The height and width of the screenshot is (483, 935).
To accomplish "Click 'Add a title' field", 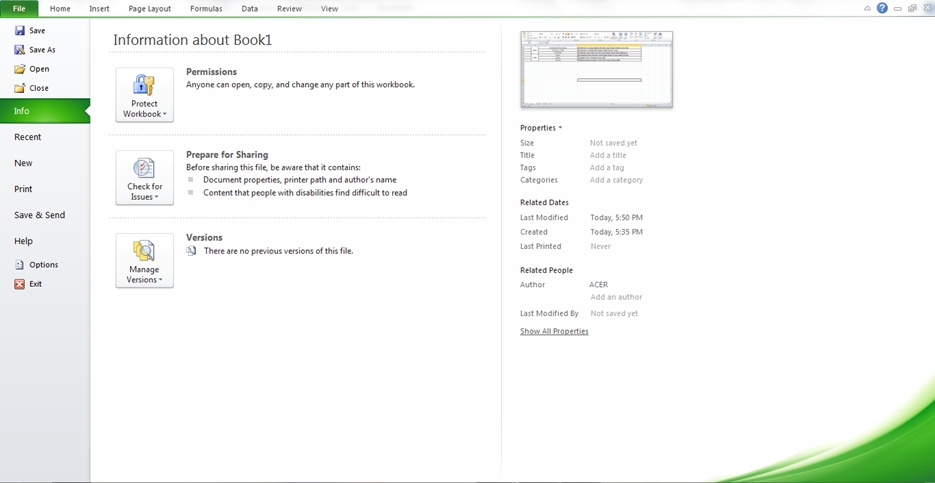I will click(608, 155).
